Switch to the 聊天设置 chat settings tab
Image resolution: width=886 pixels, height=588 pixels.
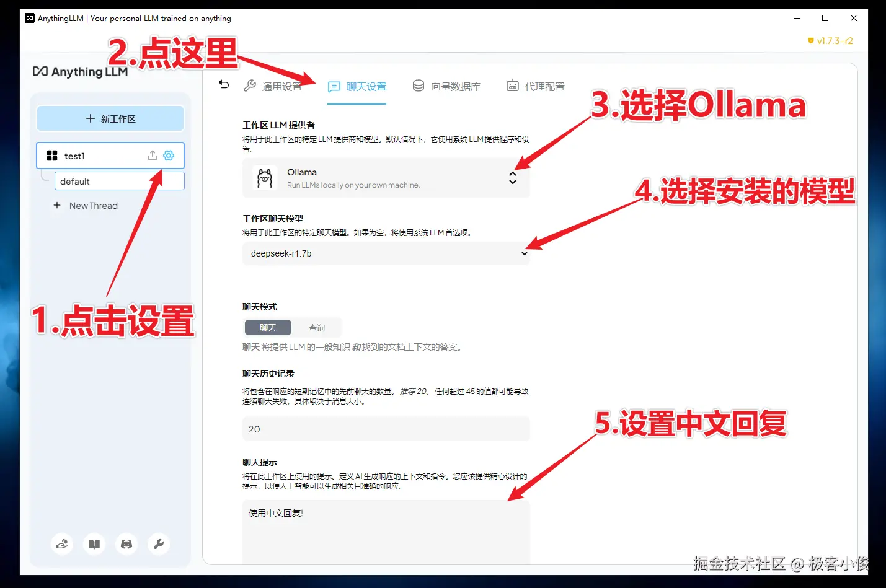coord(357,87)
